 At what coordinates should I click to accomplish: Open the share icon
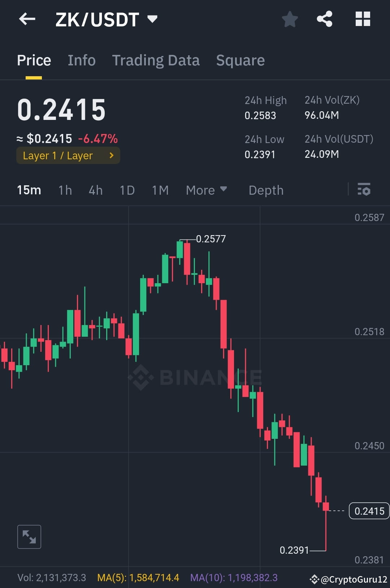click(x=324, y=19)
